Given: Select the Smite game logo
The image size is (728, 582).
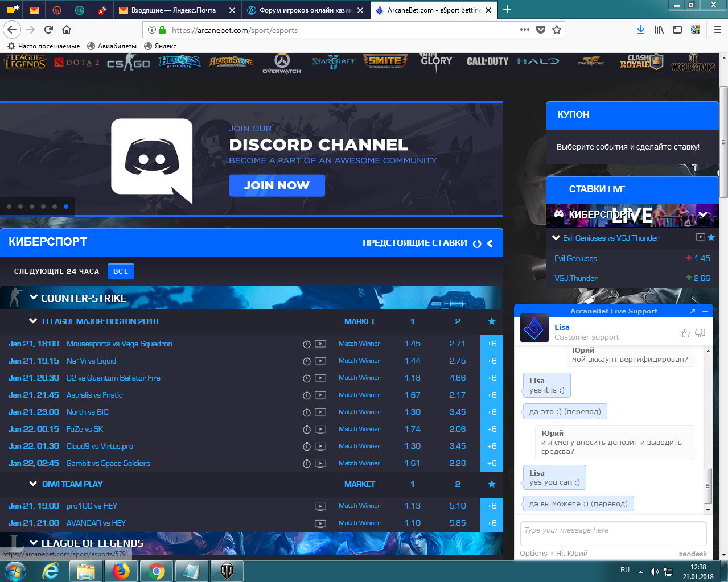Looking at the screenshot, I should [x=386, y=61].
